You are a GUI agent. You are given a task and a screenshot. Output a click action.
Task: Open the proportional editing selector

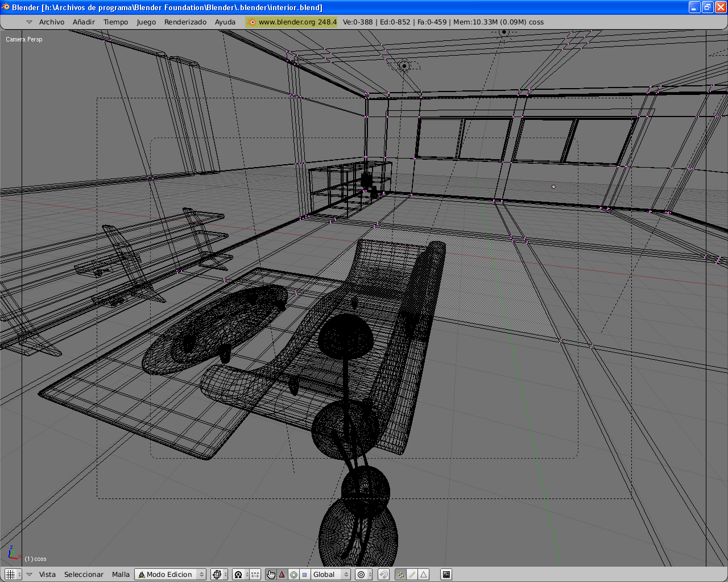point(363,575)
